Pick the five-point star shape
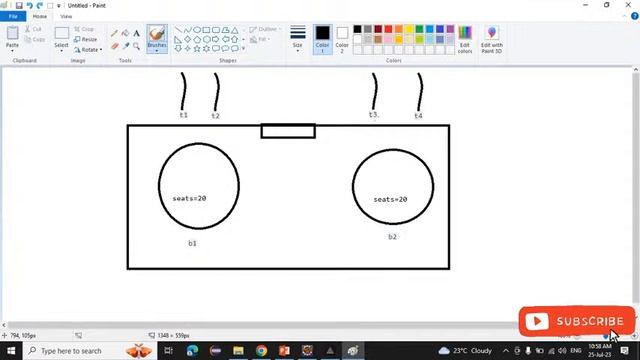Viewport: 640px width, 360px height. (x=197, y=49)
